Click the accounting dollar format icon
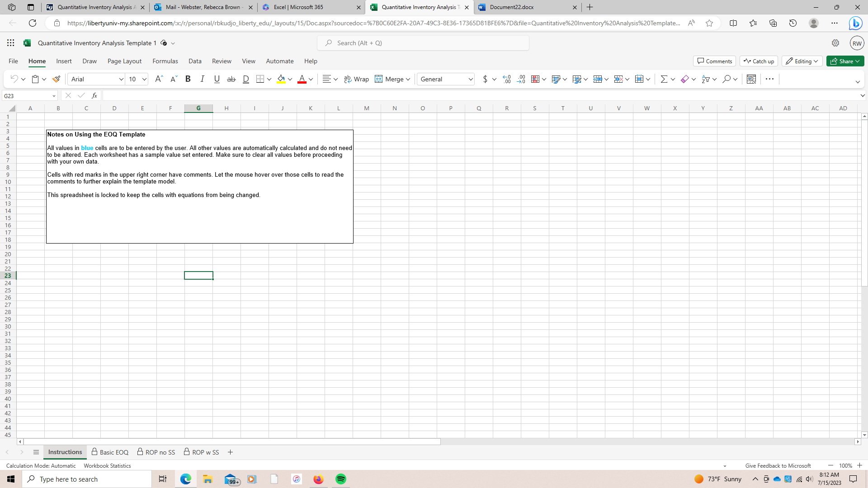Screen dimensions: 868x488 click(485, 79)
